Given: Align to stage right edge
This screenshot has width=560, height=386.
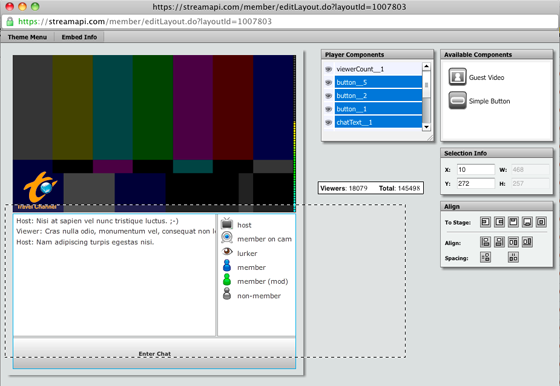Looking at the screenshot, I should (499, 222).
